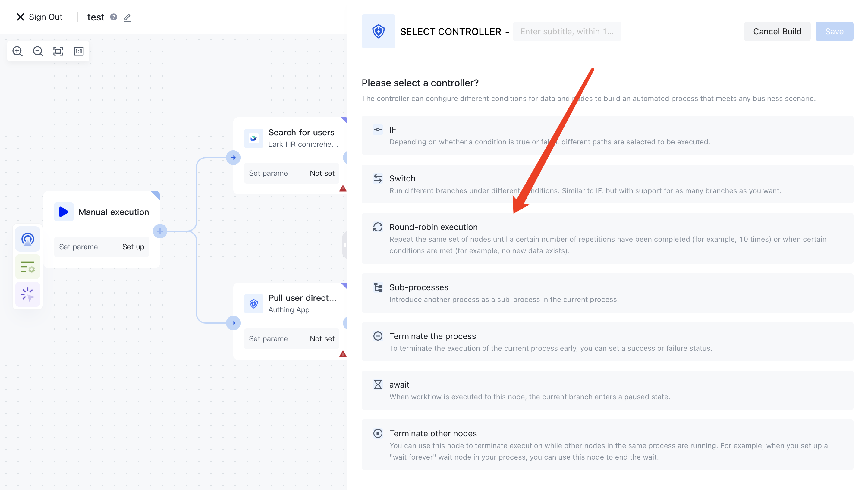Open the list-settings icon in left sidebar
Screen dimensions: 868x490
click(x=28, y=267)
